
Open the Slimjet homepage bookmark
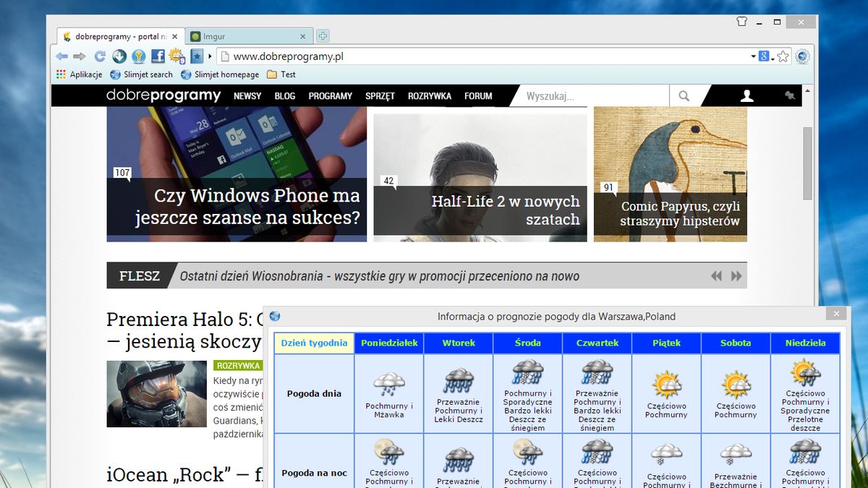point(220,74)
